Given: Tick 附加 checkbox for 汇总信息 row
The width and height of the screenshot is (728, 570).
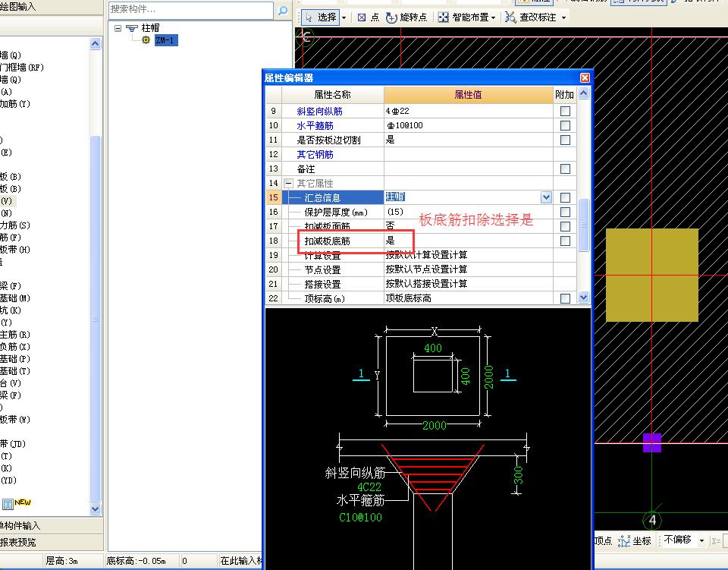Looking at the screenshot, I should point(565,197).
